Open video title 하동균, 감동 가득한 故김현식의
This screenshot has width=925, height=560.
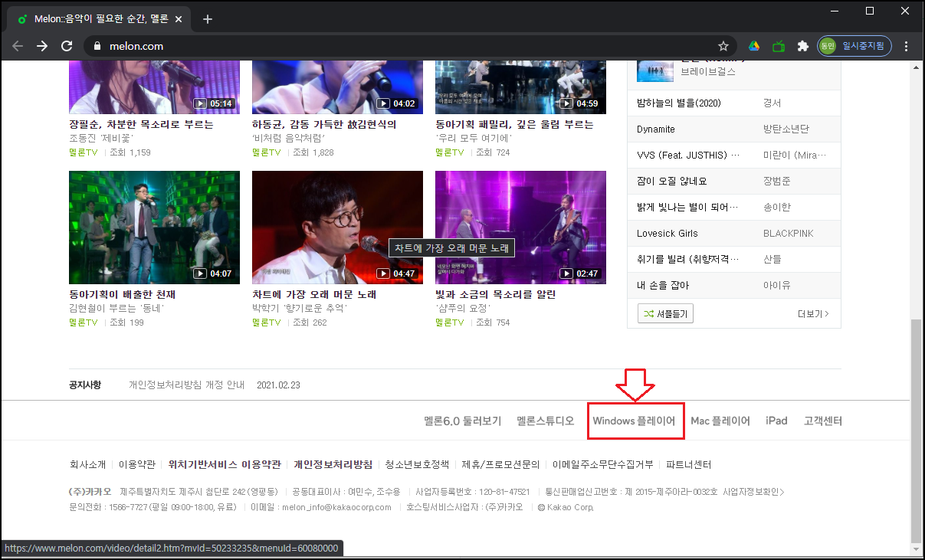(x=324, y=124)
